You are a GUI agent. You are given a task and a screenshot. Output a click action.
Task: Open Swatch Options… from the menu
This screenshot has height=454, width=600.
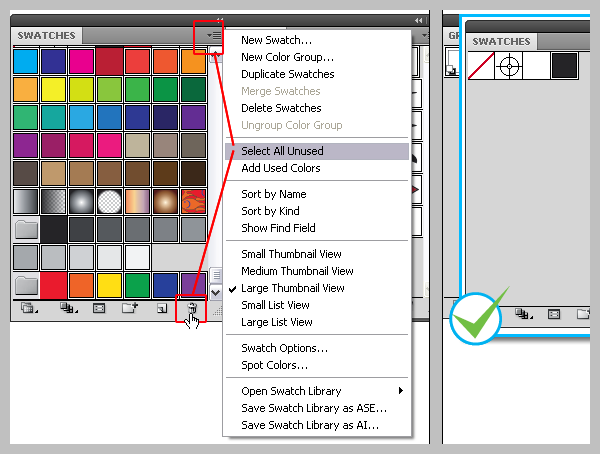pos(284,348)
